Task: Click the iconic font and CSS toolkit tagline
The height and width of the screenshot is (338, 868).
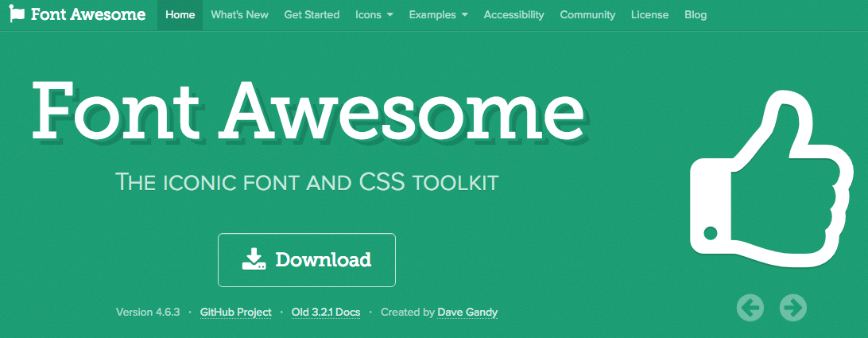Action: pos(308,182)
